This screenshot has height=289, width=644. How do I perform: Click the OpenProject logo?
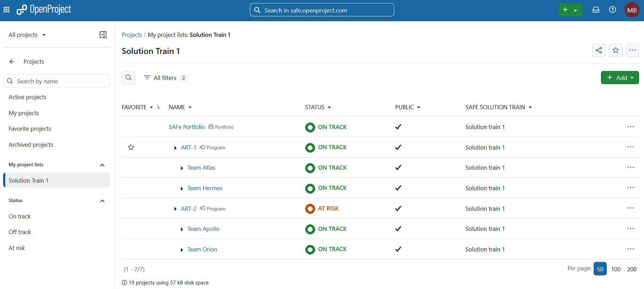click(x=44, y=10)
